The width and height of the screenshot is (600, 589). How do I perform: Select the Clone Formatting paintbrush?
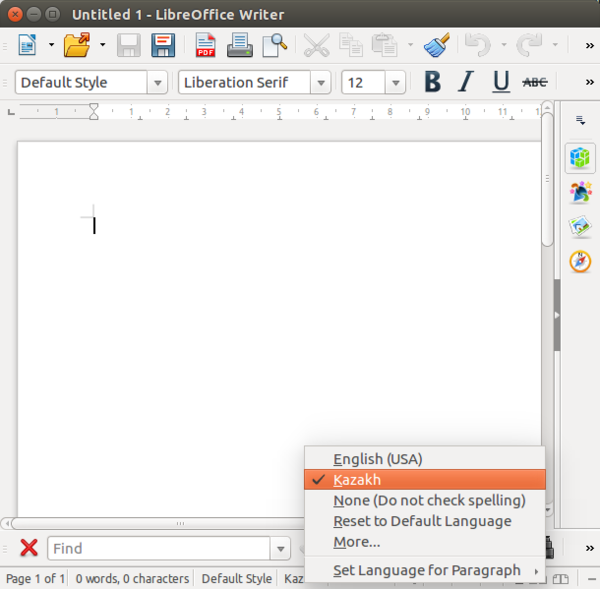click(436, 45)
